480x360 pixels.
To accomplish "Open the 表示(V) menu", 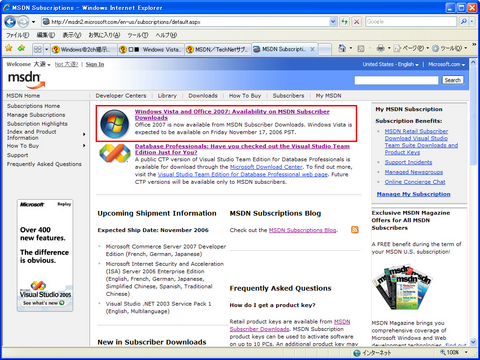I will pos(72,35).
